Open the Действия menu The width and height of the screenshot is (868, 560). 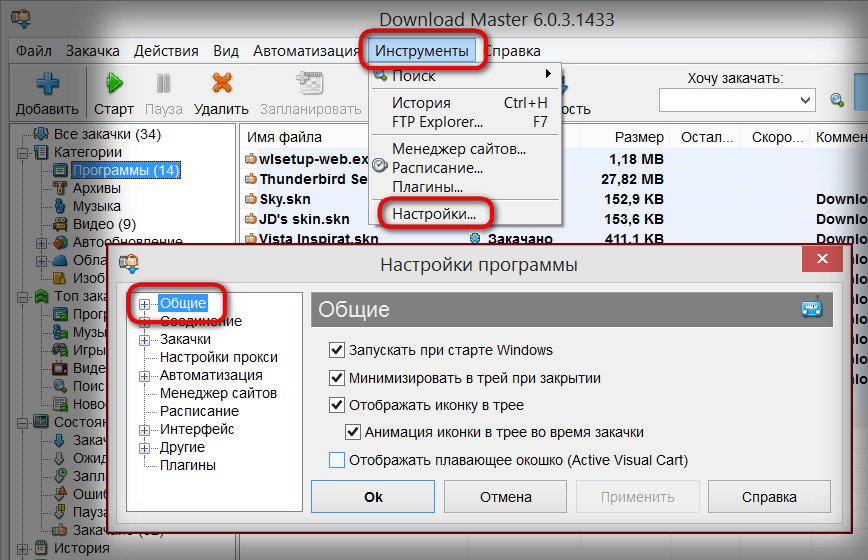click(x=166, y=51)
